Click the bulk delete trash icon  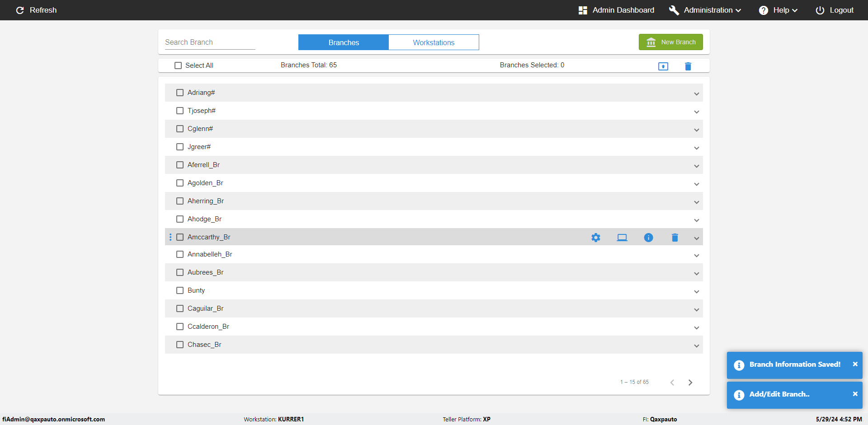coord(688,66)
